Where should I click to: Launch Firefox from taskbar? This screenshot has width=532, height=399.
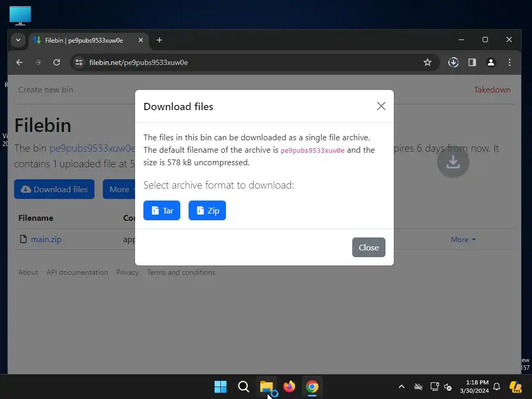289,387
